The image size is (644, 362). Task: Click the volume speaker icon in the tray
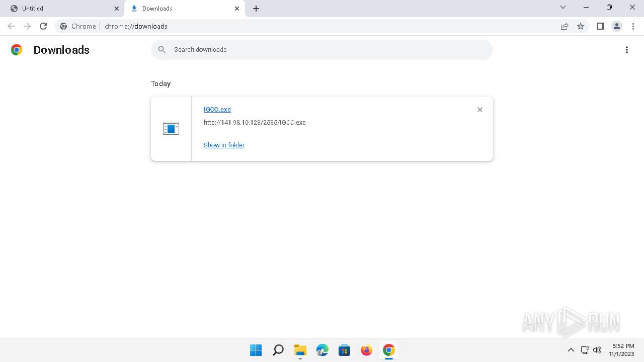tap(597, 350)
